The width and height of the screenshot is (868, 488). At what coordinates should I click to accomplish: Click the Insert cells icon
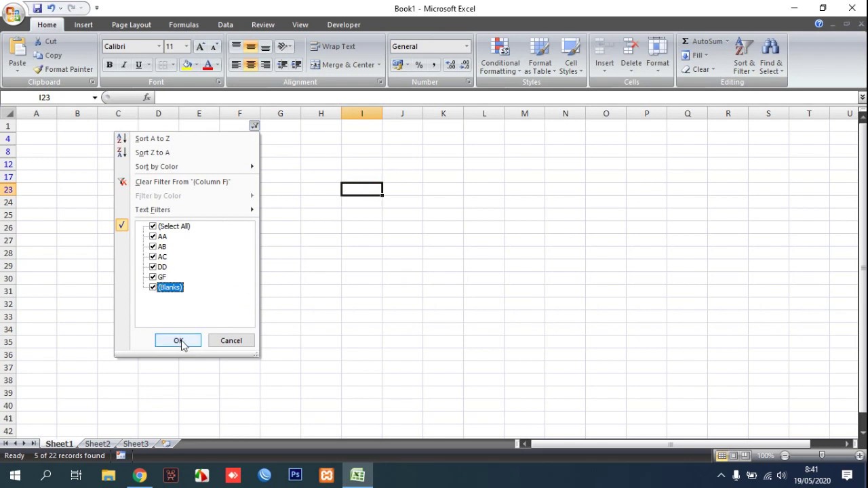[604, 47]
